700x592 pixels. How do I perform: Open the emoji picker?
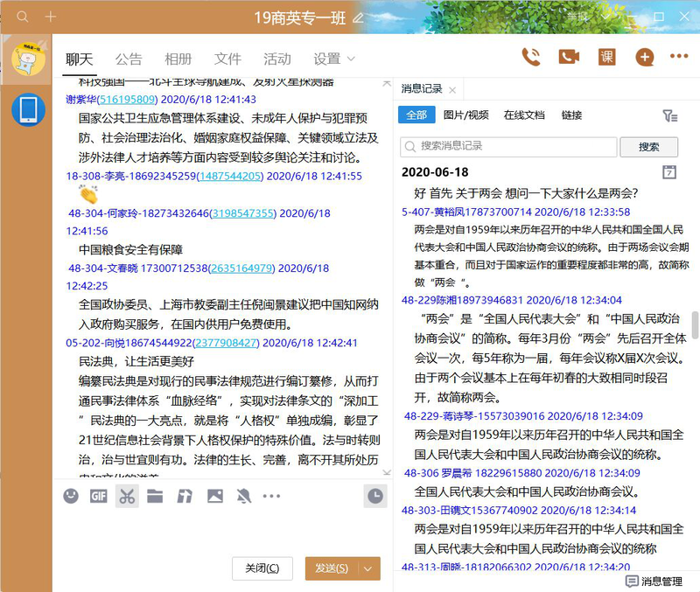click(x=71, y=496)
